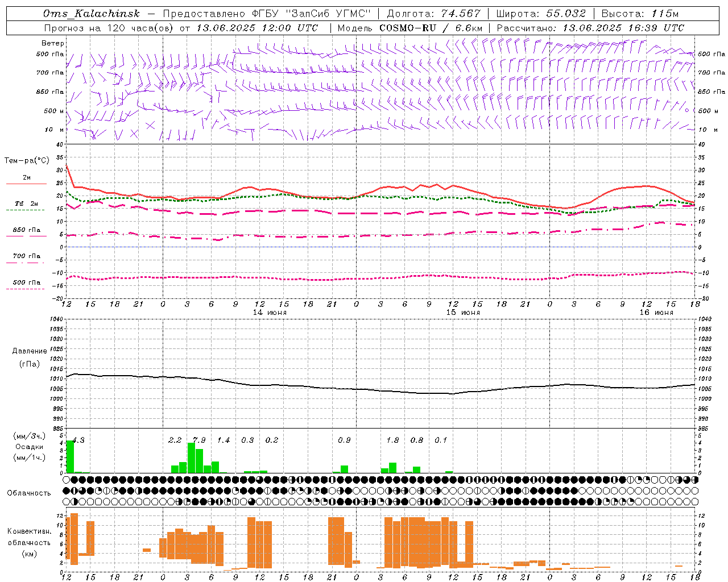Click the precipitation total '4.3'

pos(77,440)
